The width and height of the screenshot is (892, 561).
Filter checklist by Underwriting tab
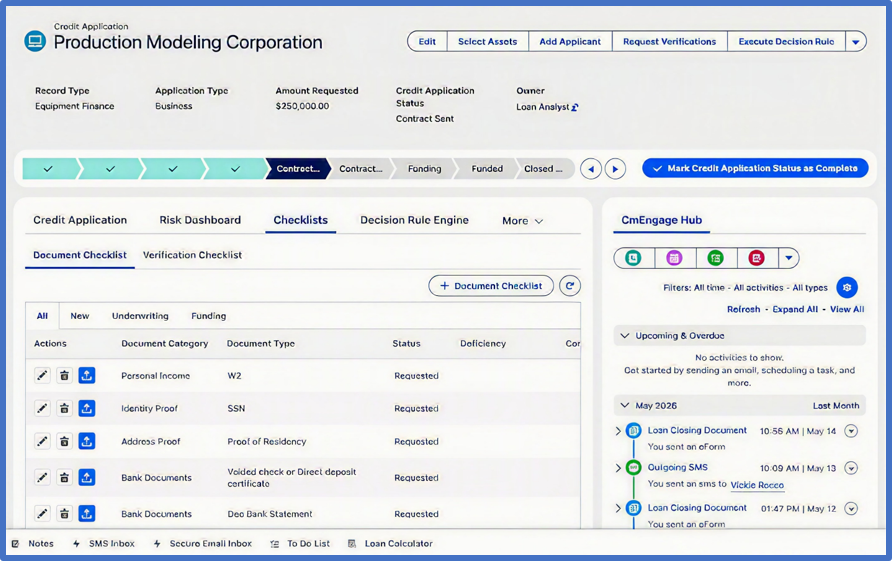click(x=140, y=316)
